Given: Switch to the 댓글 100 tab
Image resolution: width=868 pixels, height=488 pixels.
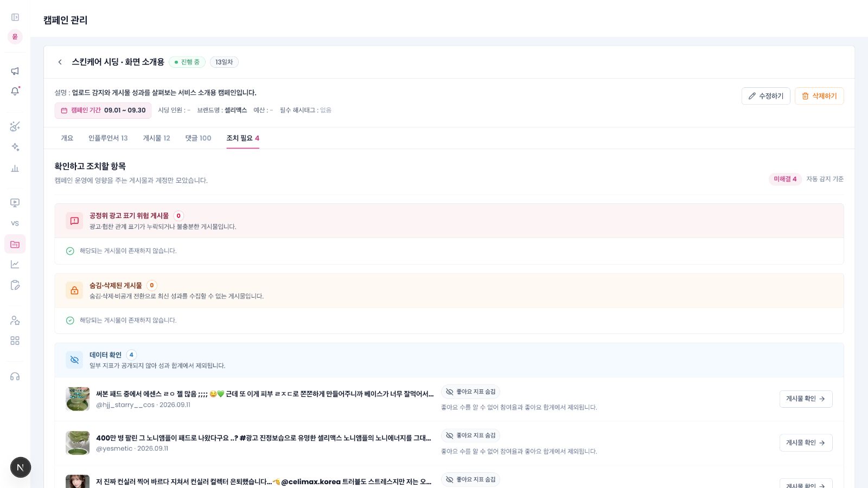Looking at the screenshot, I should pos(199,138).
